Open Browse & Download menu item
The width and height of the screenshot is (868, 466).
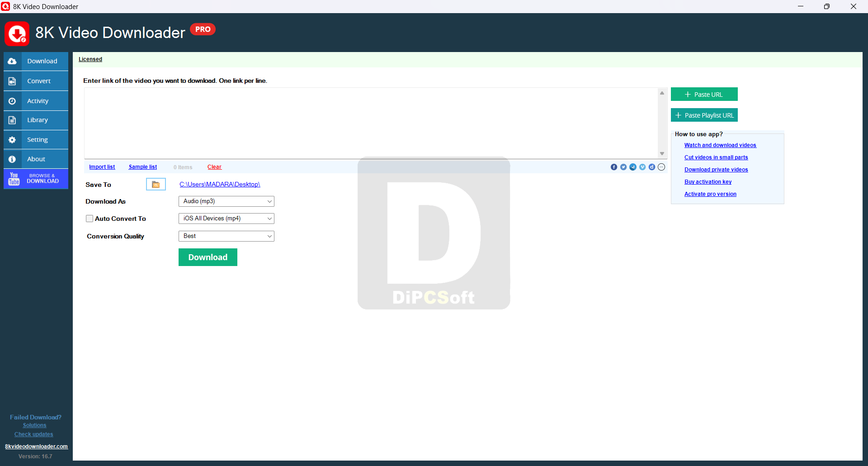36,179
